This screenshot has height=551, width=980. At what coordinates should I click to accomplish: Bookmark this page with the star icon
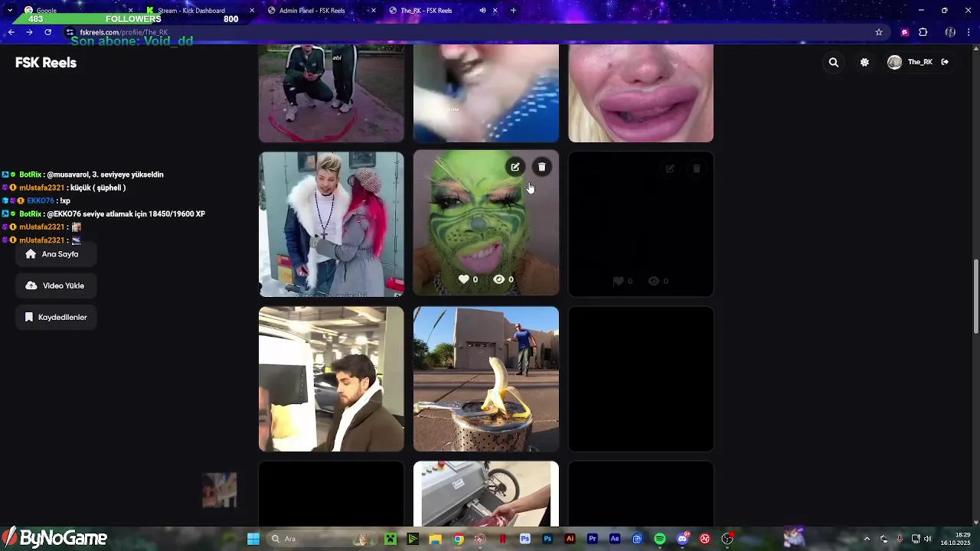pyautogui.click(x=879, y=32)
